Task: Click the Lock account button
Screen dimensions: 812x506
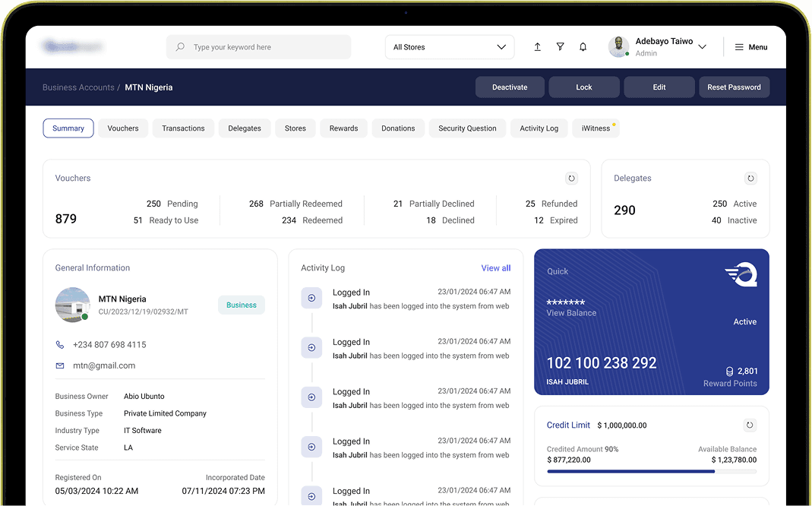Action: 584,87
